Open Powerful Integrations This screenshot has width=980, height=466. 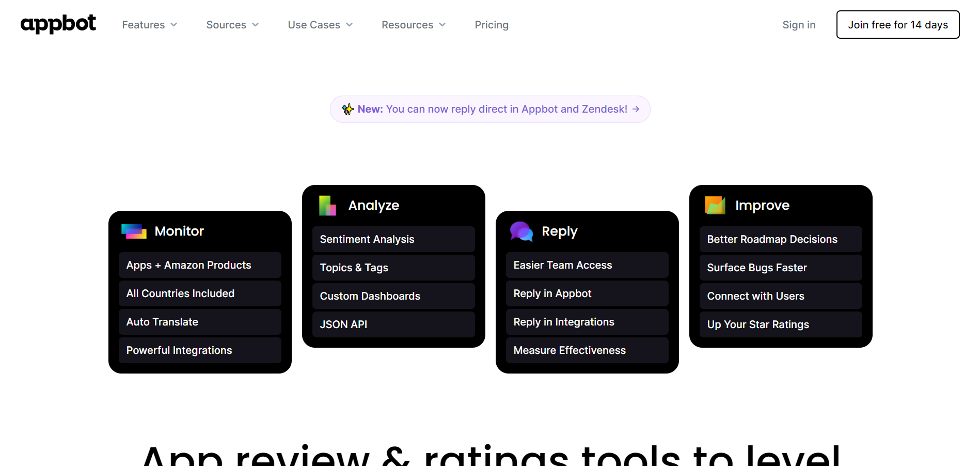200,350
